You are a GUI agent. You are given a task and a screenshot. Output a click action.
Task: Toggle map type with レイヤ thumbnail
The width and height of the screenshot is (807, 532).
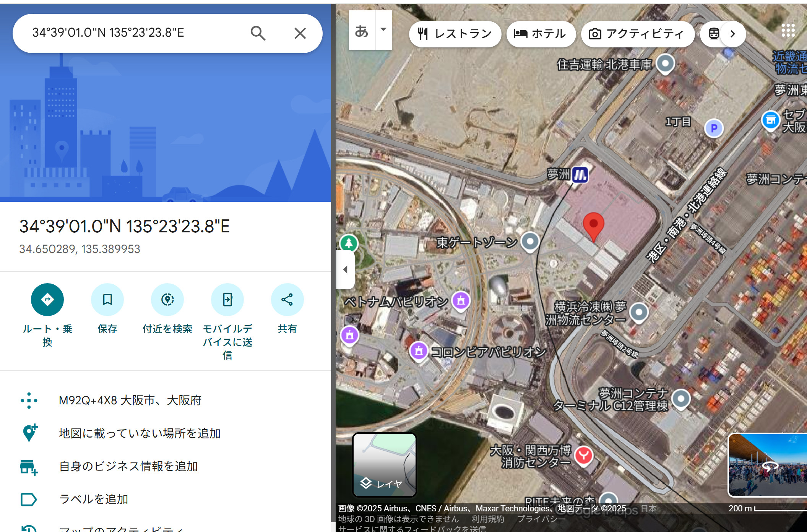(384, 465)
